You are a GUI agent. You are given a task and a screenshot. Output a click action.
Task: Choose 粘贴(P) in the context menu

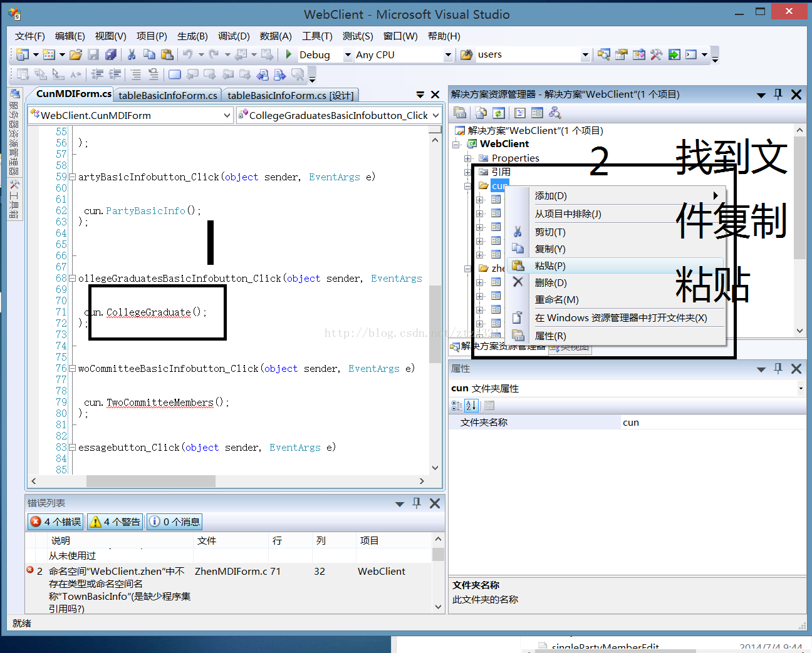tap(616, 265)
